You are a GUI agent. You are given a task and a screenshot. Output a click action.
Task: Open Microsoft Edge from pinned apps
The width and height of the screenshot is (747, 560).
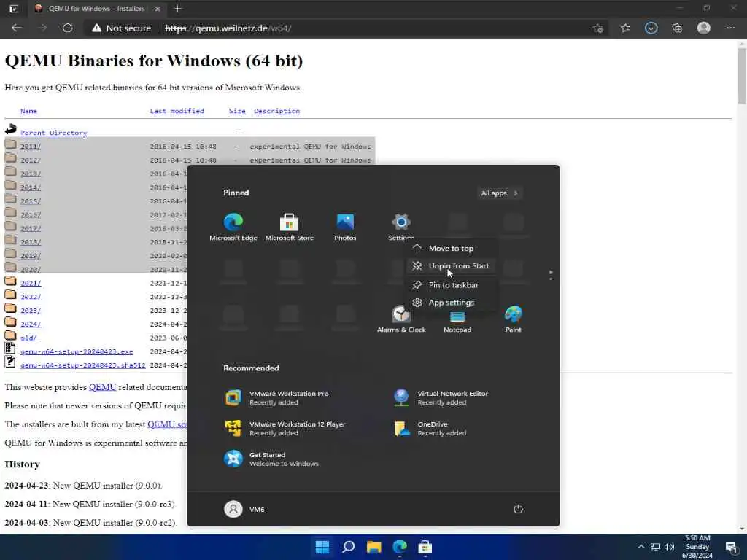point(233,227)
